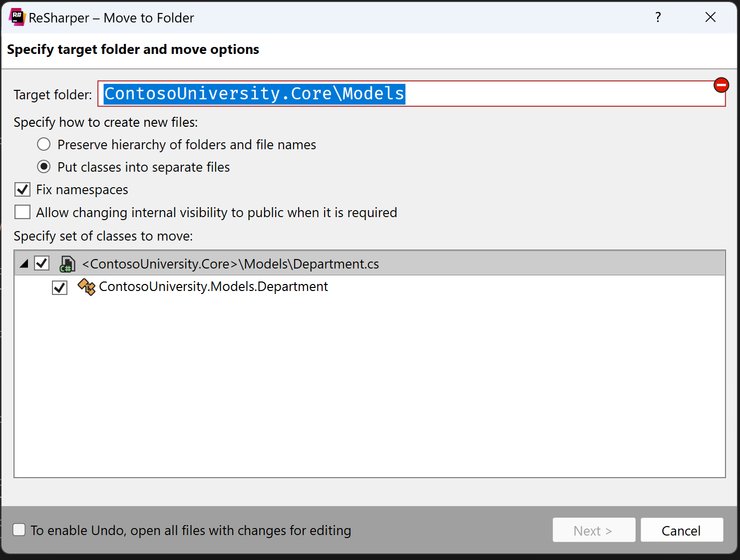Click 'Specify set of classes to move:' label
The image size is (740, 560).
coord(103,236)
